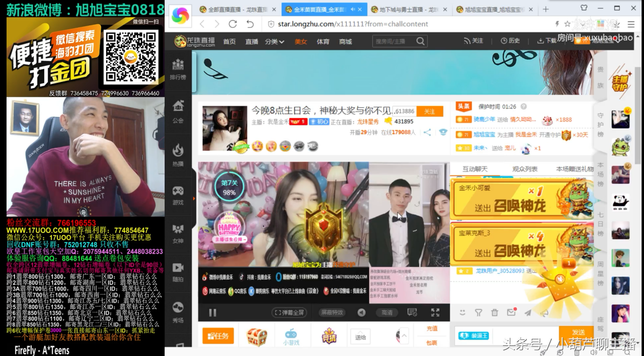Switch to 本场赠送礼物 gifts tab
Screen dimensions: 644x356
coord(574,169)
